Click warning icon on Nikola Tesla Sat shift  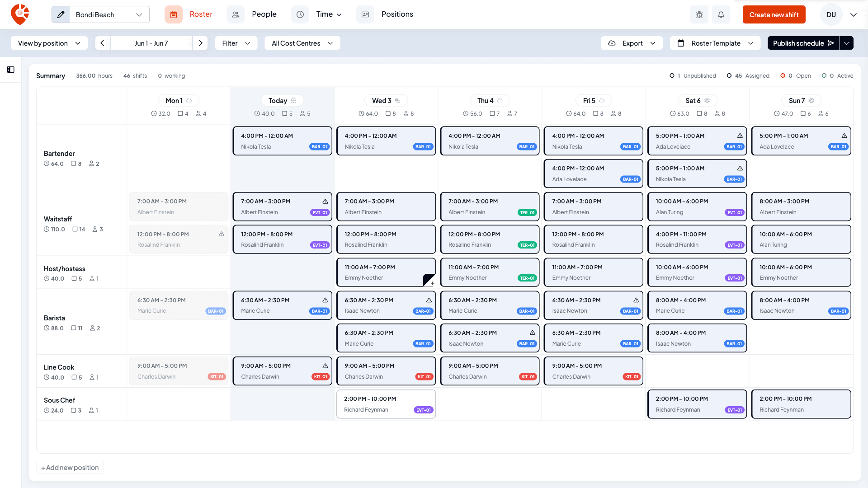point(740,168)
